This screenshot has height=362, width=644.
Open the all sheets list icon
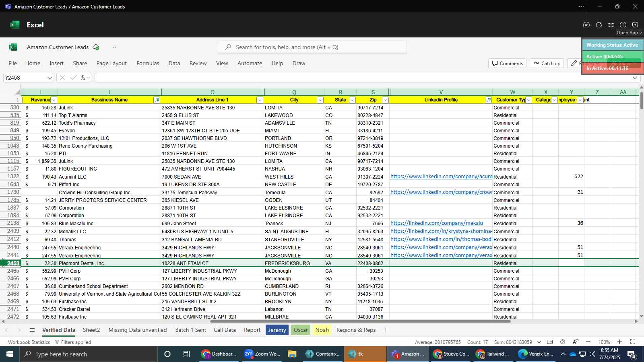pos(32,330)
